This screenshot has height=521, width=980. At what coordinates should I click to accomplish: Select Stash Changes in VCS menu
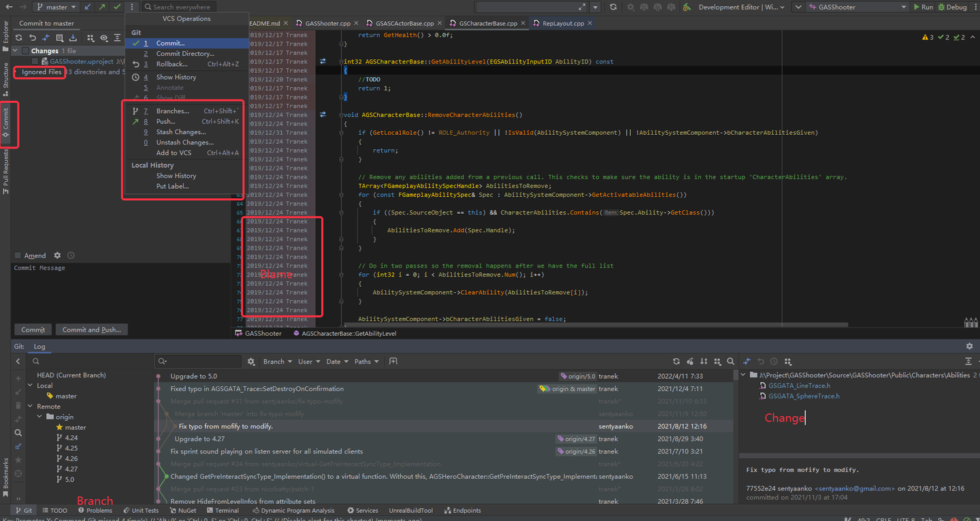tap(180, 132)
